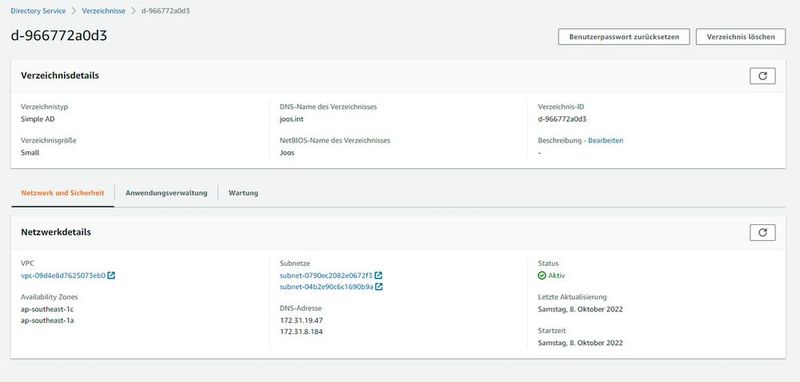The height and width of the screenshot is (382, 800).
Task: Click the Verzeichnistyp label
Action: pos(44,107)
